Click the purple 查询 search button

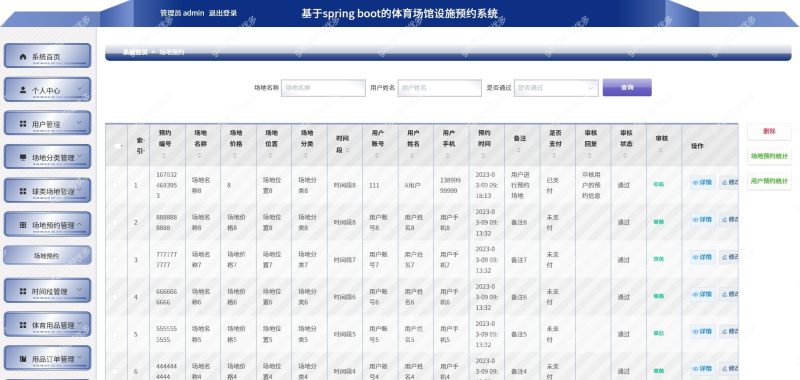[627, 87]
